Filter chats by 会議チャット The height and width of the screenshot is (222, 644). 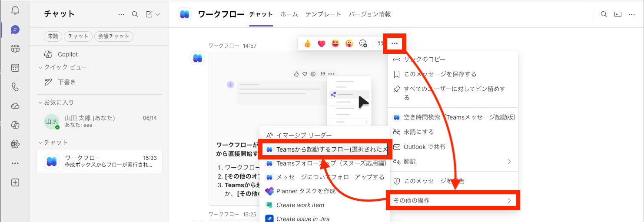coord(113,36)
